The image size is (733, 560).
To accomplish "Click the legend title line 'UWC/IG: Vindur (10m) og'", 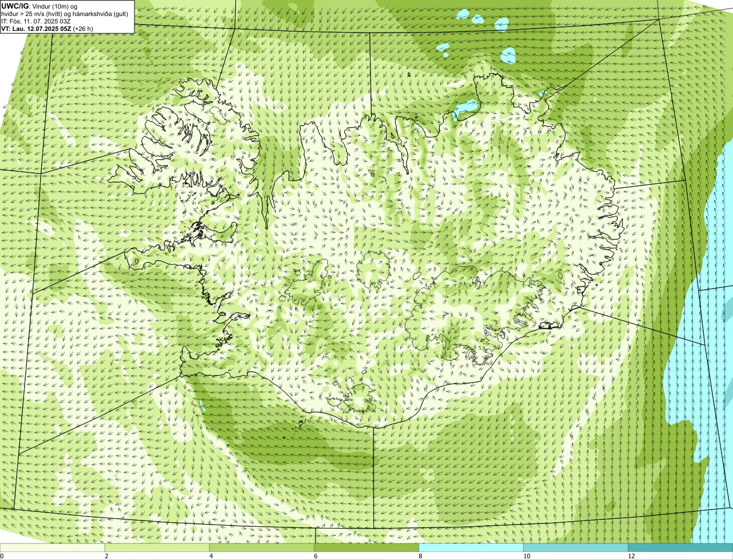I will click(38, 6).
